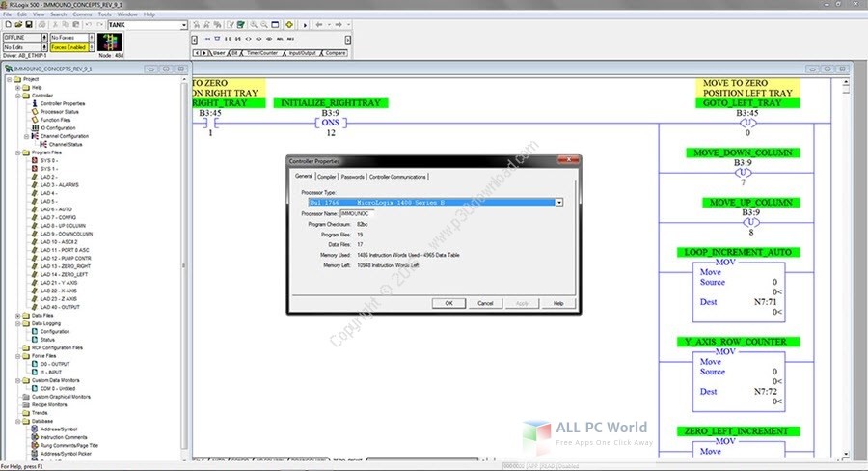The height and width of the screenshot is (471, 868).
Task: Open Processor Status in project tree
Action: [59, 112]
